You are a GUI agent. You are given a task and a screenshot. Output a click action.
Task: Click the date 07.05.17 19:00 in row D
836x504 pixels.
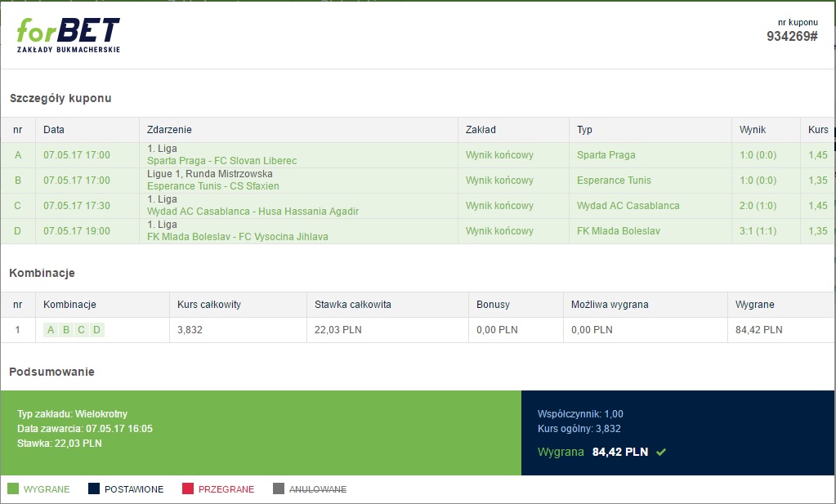(77, 231)
